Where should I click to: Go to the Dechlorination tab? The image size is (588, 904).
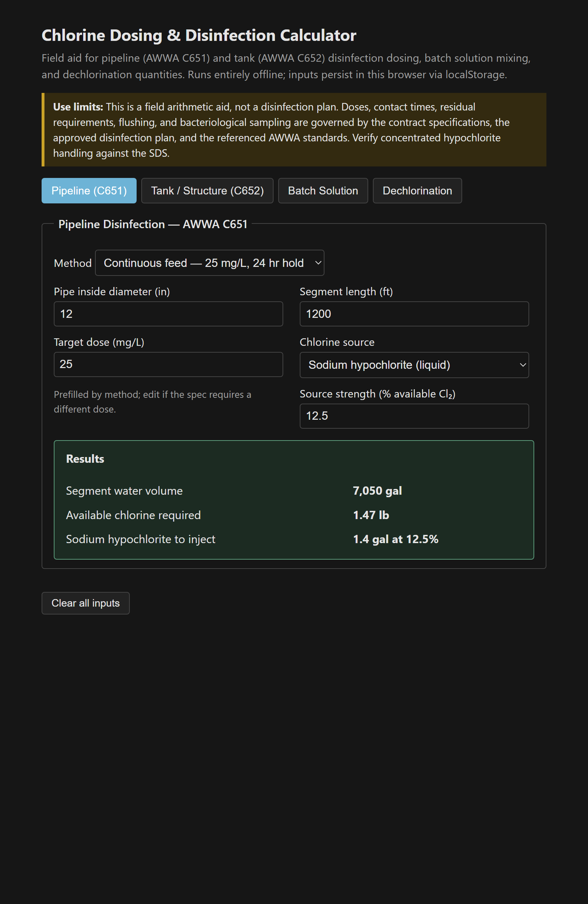(417, 191)
